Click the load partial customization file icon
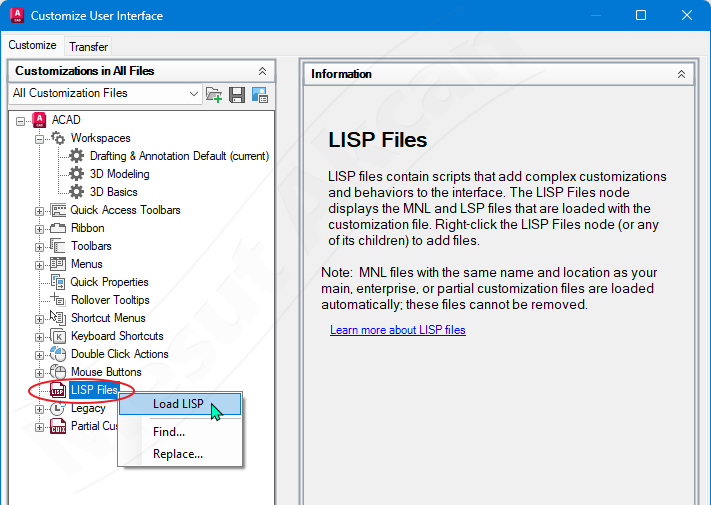 tap(214, 95)
